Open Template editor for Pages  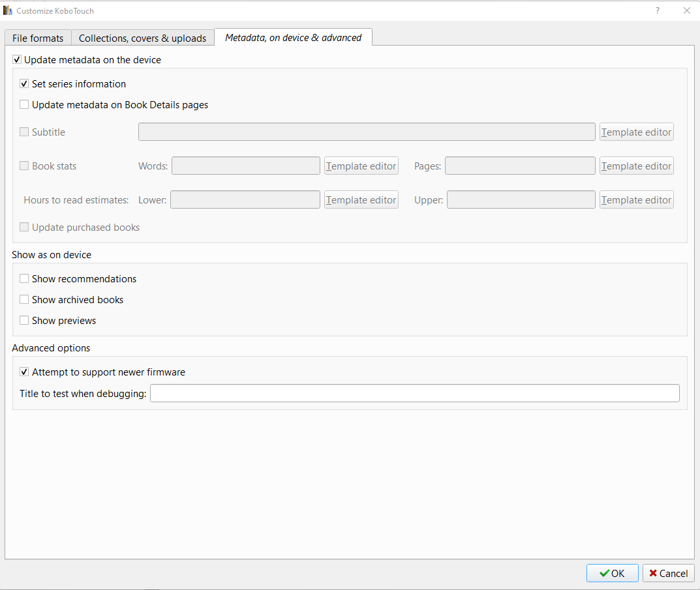point(636,166)
